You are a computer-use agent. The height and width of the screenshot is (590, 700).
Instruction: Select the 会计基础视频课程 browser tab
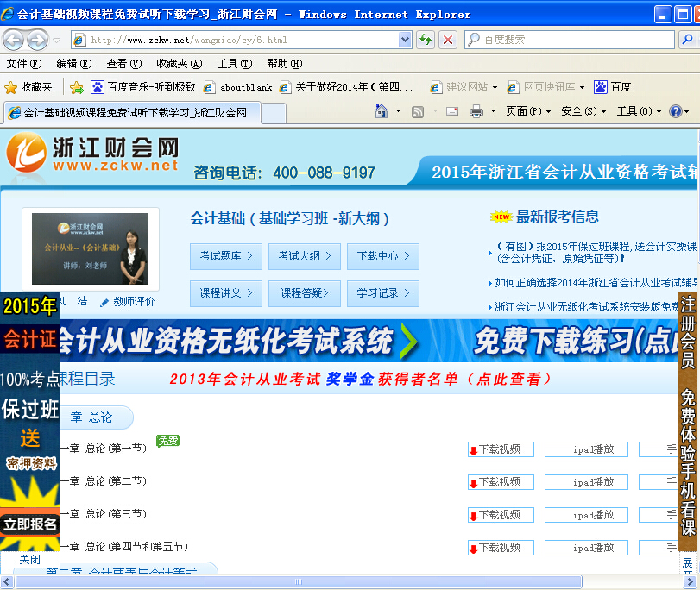133,112
